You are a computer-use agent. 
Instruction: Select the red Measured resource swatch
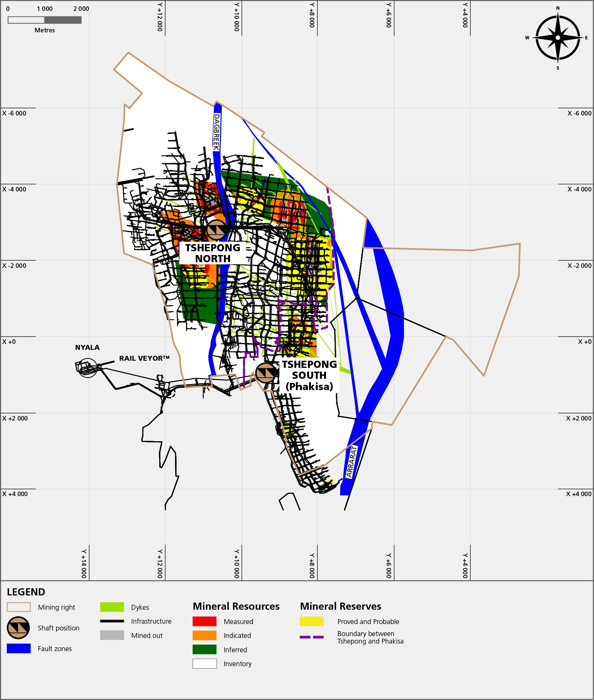(x=204, y=621)
